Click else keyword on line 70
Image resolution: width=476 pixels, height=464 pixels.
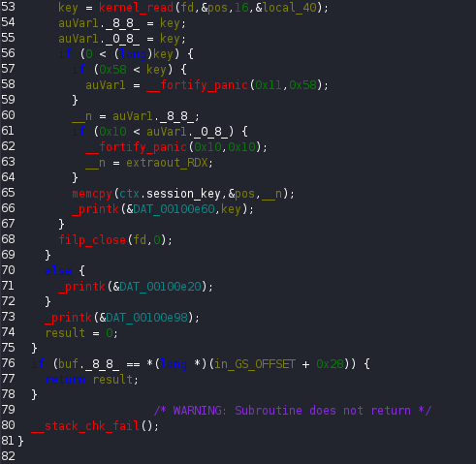click(x=58, y=271)
